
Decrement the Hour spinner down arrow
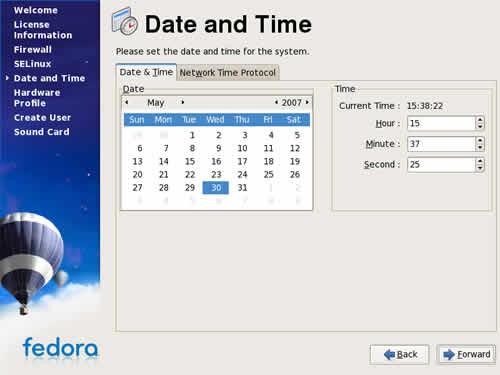[480, 127]
